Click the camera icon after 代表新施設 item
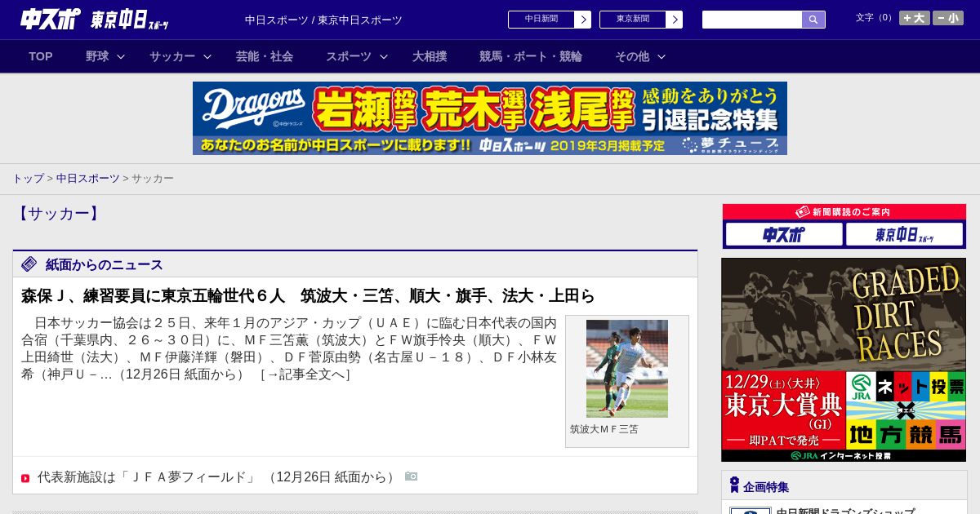This screenshot has height=514, width=980. 412,476
